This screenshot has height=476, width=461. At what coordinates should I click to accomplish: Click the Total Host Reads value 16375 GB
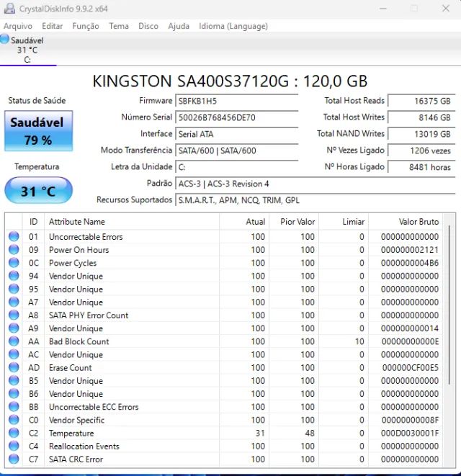(x=421, y=101)
